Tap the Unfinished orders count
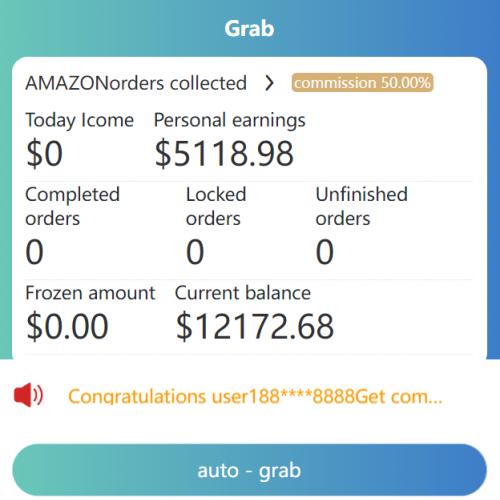Screen dimensions: 500x500 click(325, 252)
